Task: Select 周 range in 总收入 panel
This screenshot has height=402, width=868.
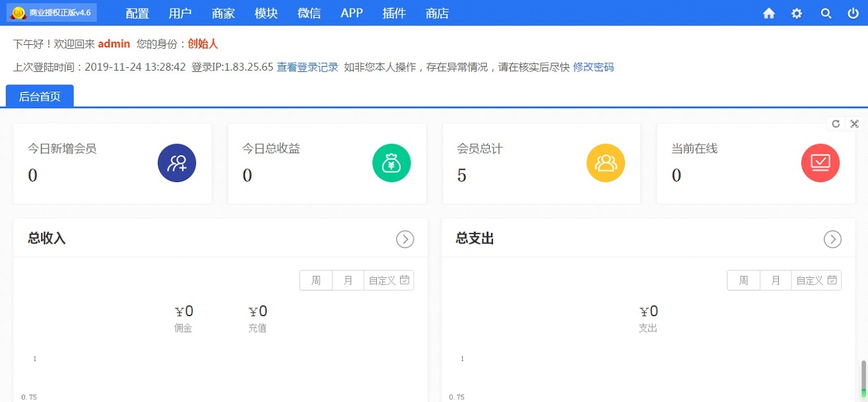Action: 316,281
